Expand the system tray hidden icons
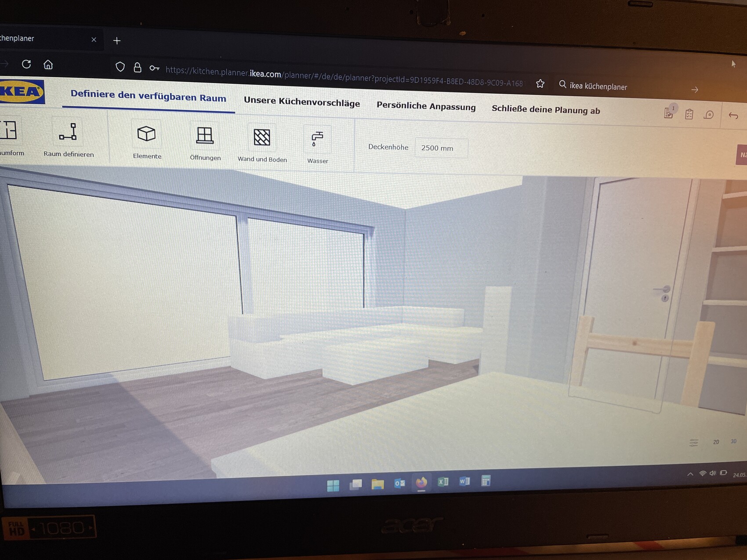The height and width of the screenshot is (560, 747). click(690, 474)
